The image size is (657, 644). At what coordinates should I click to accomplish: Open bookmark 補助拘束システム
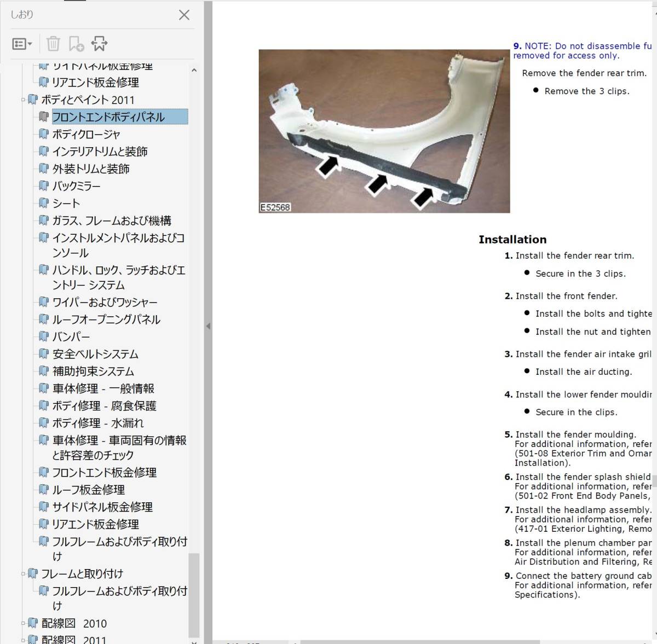93,371
